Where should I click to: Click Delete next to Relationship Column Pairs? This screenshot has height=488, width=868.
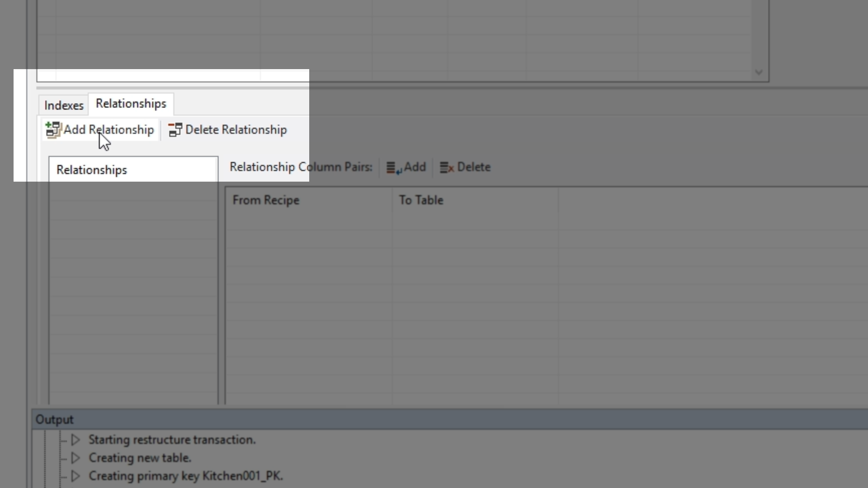point(474,167)
